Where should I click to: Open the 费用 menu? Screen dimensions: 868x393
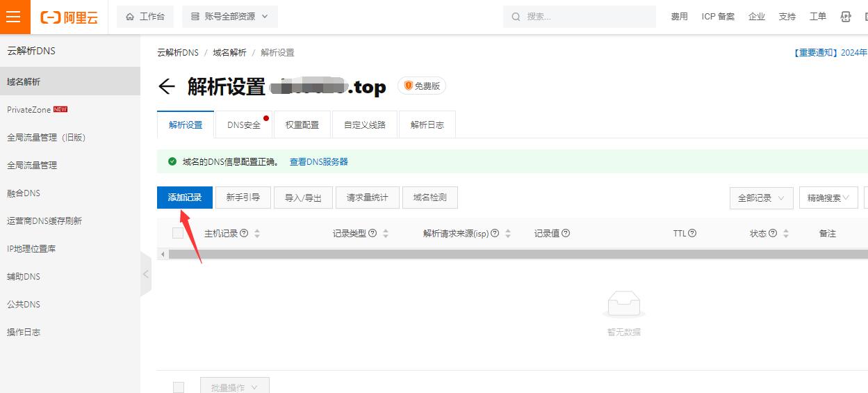click(679, 17)
